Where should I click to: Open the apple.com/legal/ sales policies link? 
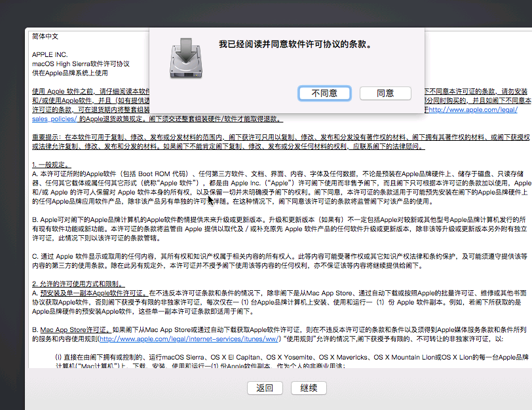click(x=473, y=109)
